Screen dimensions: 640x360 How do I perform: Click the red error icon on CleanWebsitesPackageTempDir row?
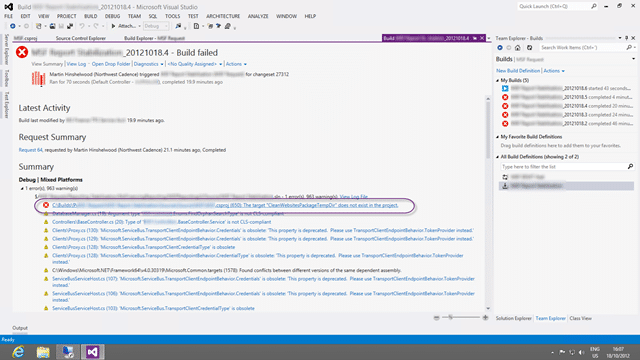point(46,205)
